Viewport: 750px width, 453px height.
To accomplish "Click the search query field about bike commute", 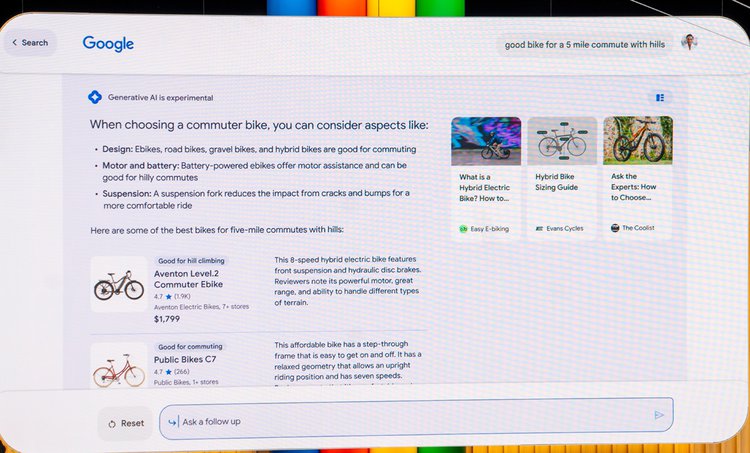I will 585,44.
